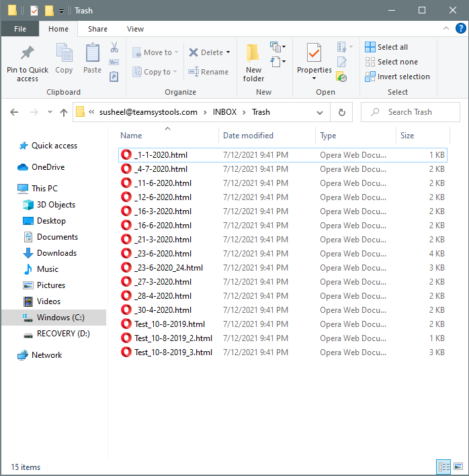The width and height of the screenshot is (469, 476).
Task: Switch to the View tab
Action: 135,29
